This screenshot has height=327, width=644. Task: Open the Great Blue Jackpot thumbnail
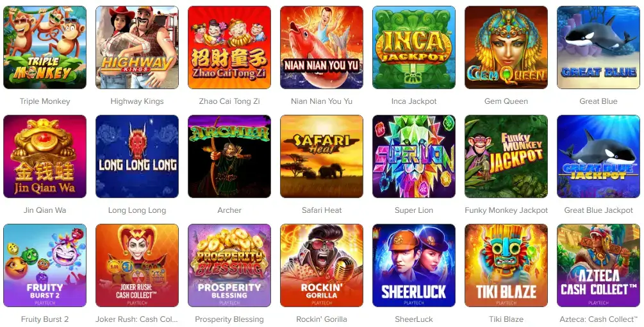pos(599,156)
